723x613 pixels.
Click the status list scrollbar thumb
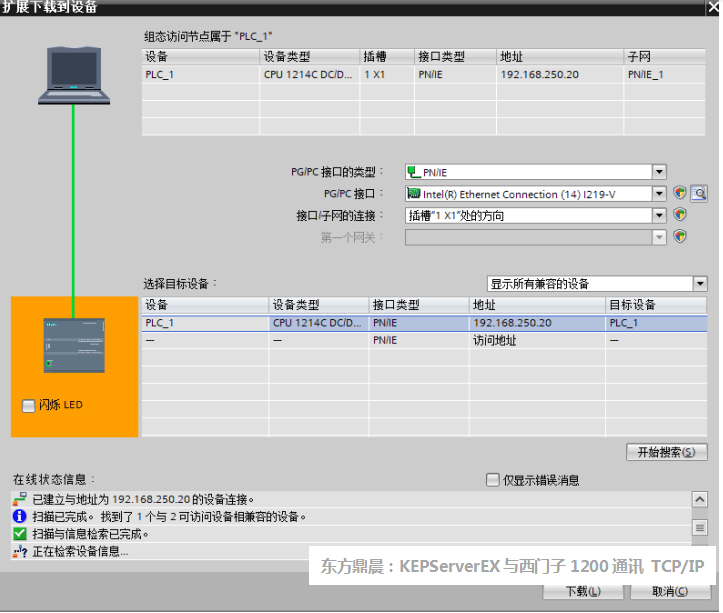(x=700, y=528)
